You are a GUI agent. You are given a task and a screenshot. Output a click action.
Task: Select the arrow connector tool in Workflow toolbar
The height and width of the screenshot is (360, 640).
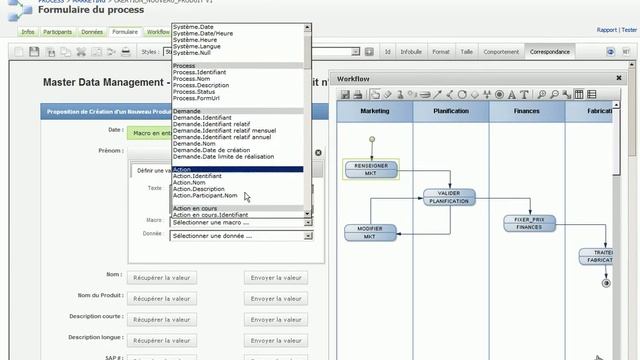[437, 95]
